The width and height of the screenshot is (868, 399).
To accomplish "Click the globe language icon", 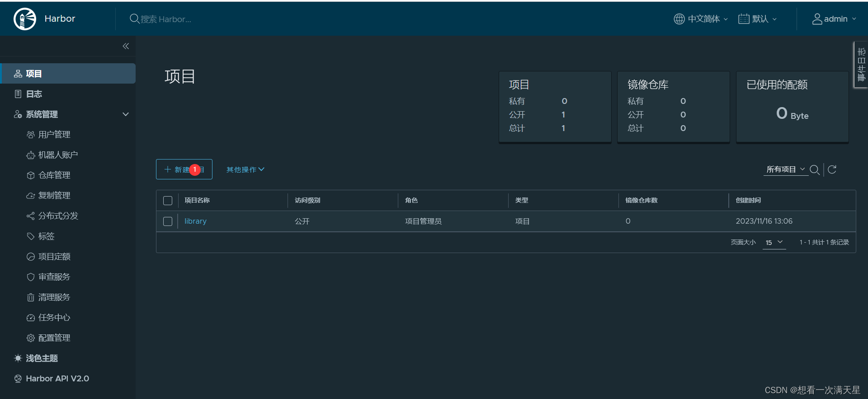I will click(x=679, y=19).
